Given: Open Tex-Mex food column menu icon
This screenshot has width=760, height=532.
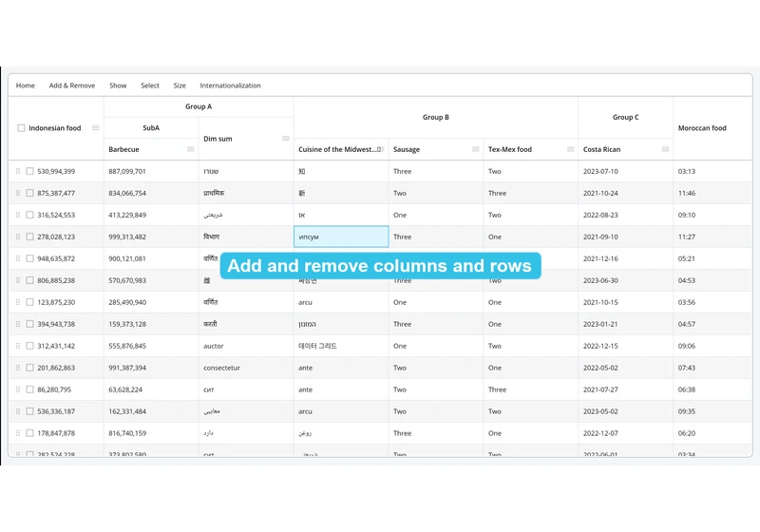Looking at the screenshot, I should pyautogui.click(x=571, y=149).
